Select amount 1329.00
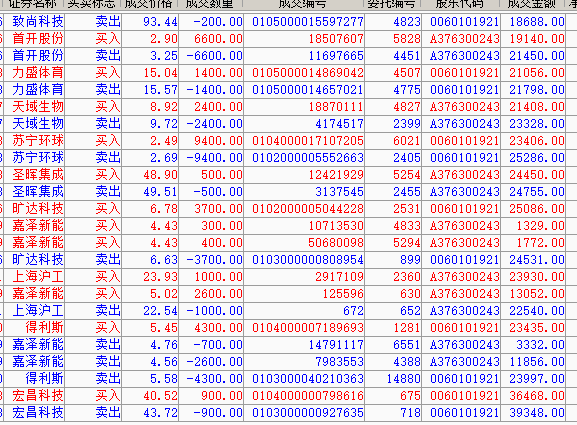 (541, 226)
